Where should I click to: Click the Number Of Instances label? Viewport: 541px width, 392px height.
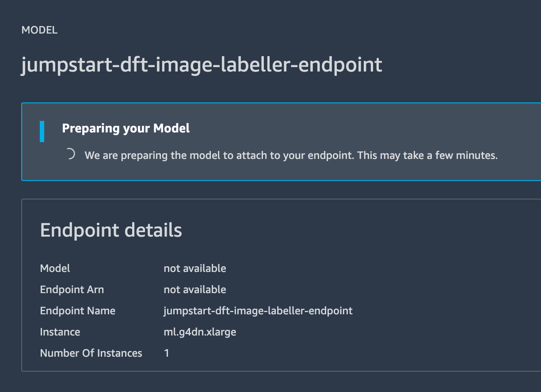click(91, 353)
